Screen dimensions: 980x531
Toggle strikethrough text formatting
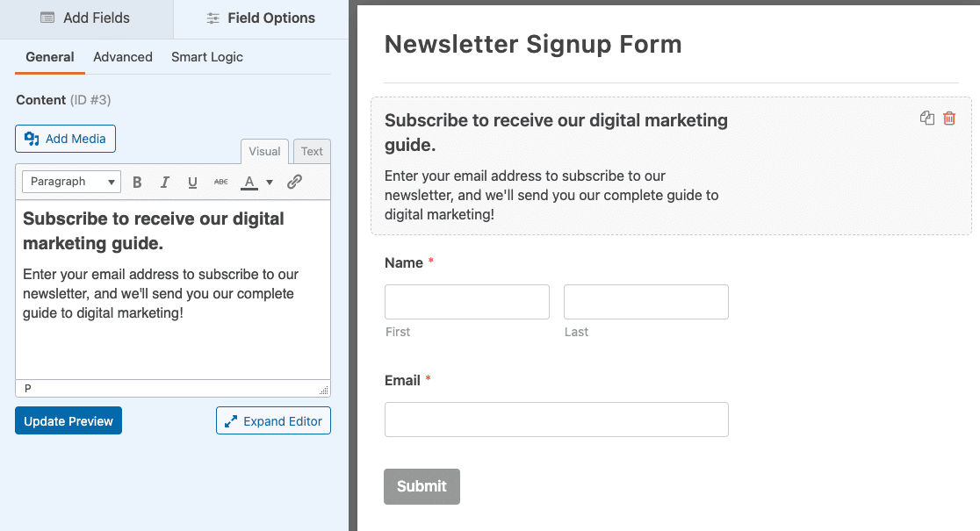pyautogui.click(x=220, y=183)
